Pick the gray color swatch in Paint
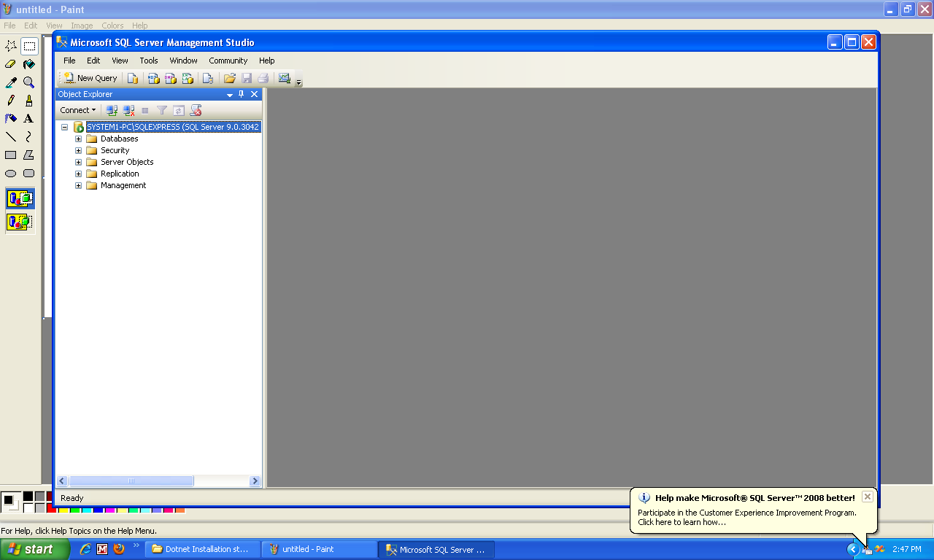 [x=40, y=497]
